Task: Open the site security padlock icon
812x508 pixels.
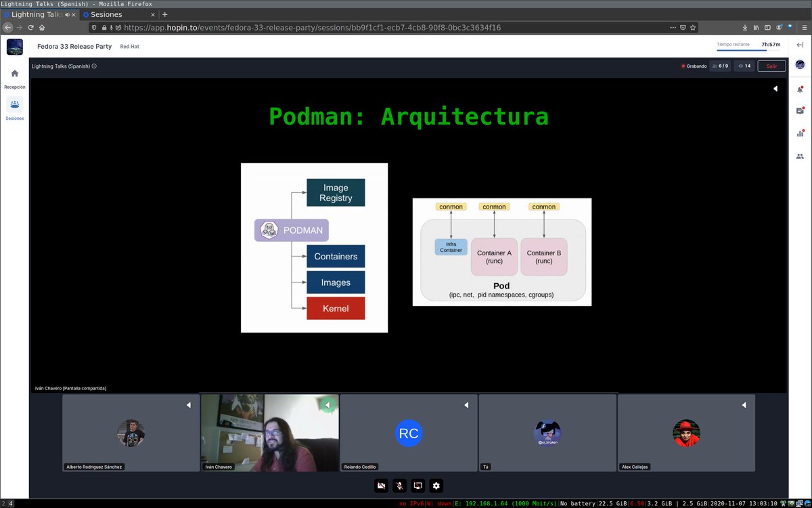Action: tap(104, 28)
